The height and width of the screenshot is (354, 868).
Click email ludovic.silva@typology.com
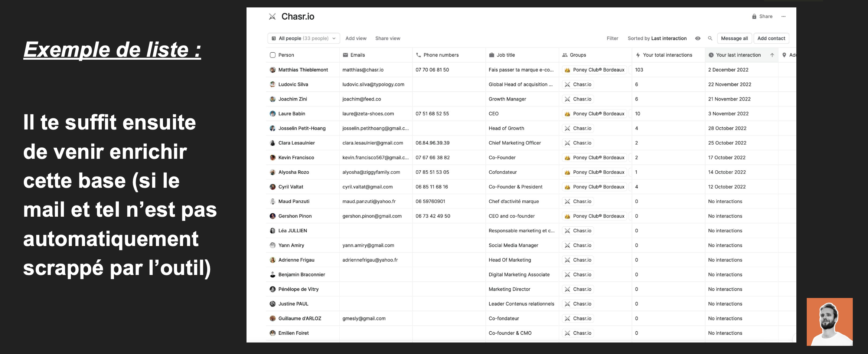pos(373,84)
